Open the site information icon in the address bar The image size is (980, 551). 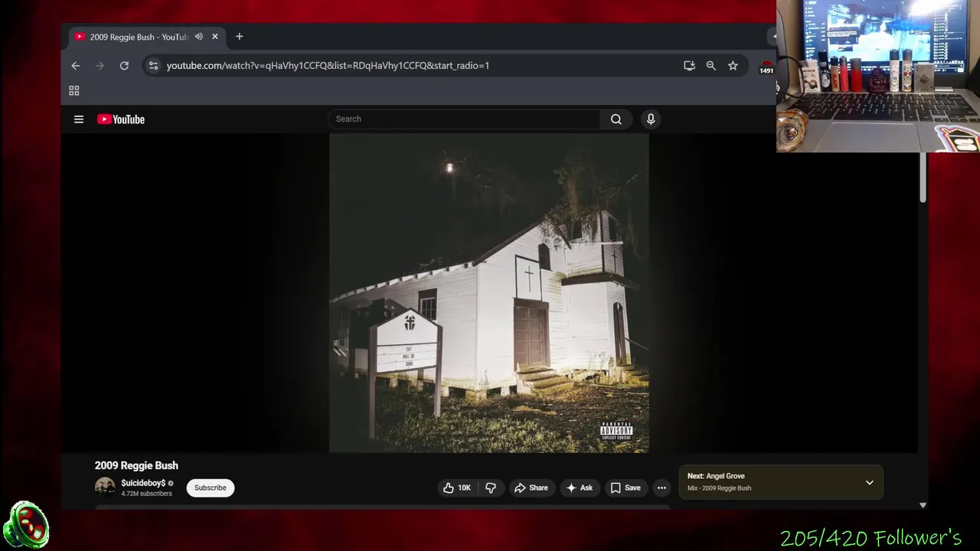153,66
